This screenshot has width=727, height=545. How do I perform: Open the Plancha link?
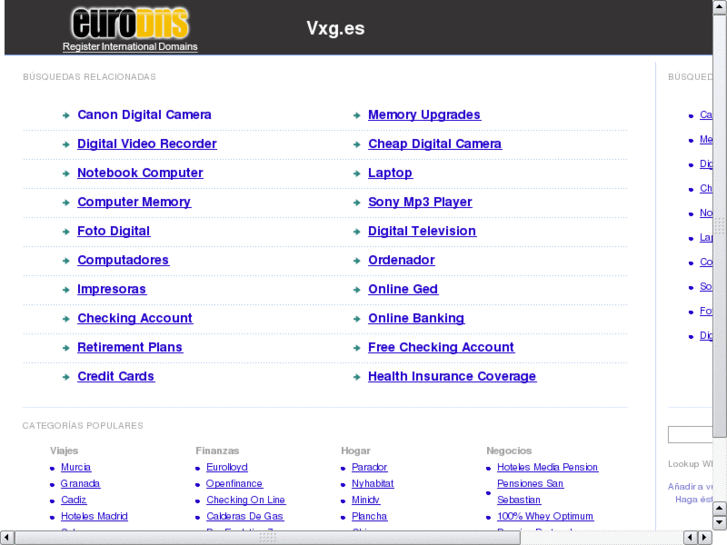tap(370, 516)
